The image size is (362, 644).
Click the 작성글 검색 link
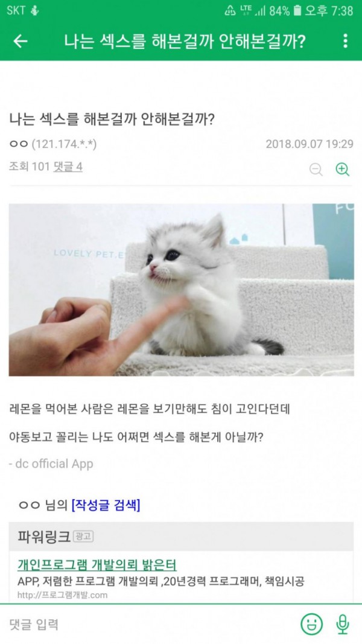coord(106,505)
